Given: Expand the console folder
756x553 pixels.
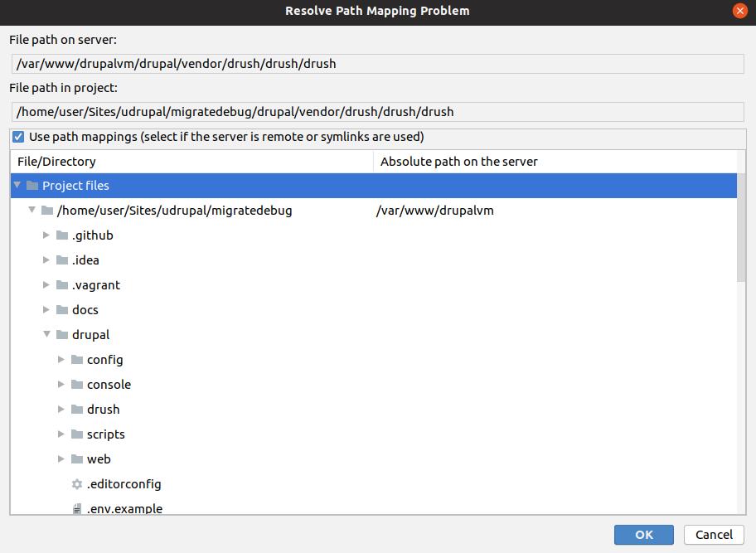Looking at the screenshot, I should [61, 384].
